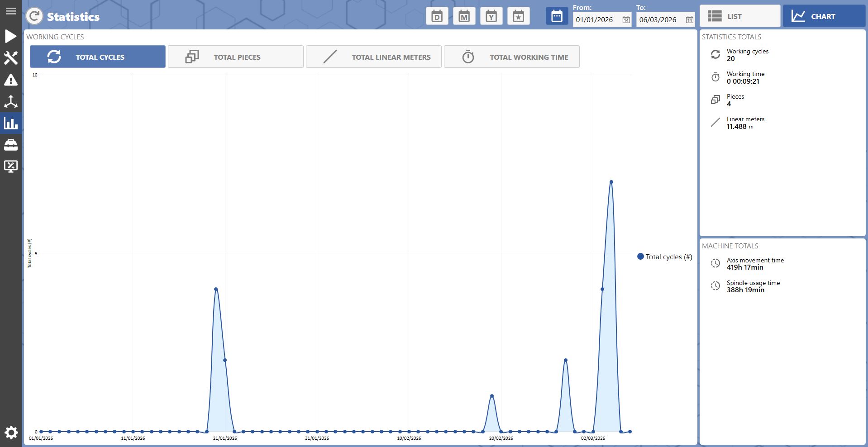Open the alarms warning triangle icon
Image resolution: width=868 pixels, height=447 pixels.
coord(10,80)
